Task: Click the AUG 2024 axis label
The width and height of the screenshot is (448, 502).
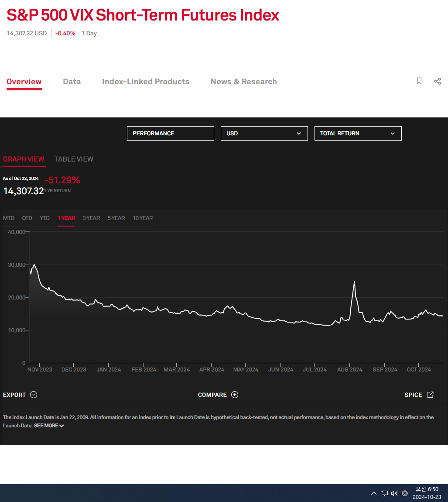Action: click(349, 369)
